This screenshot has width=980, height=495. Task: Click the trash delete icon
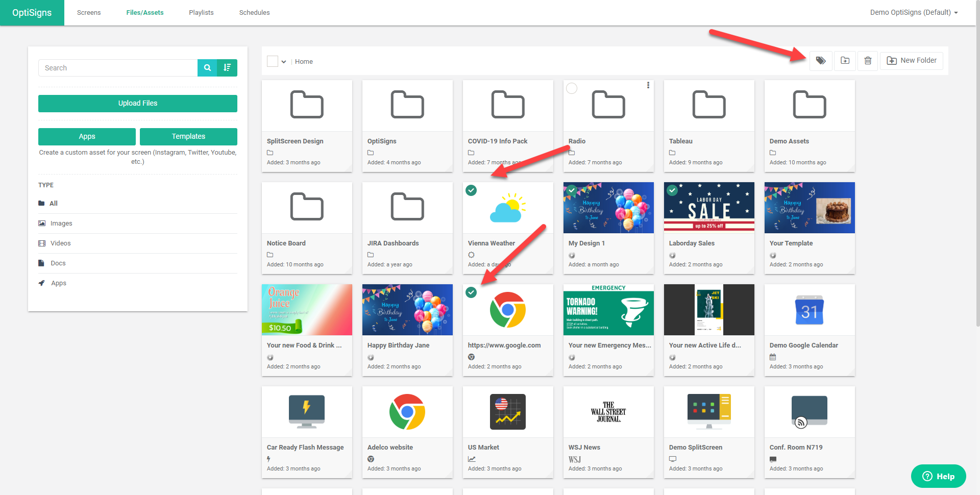click(x=868, y=61)
